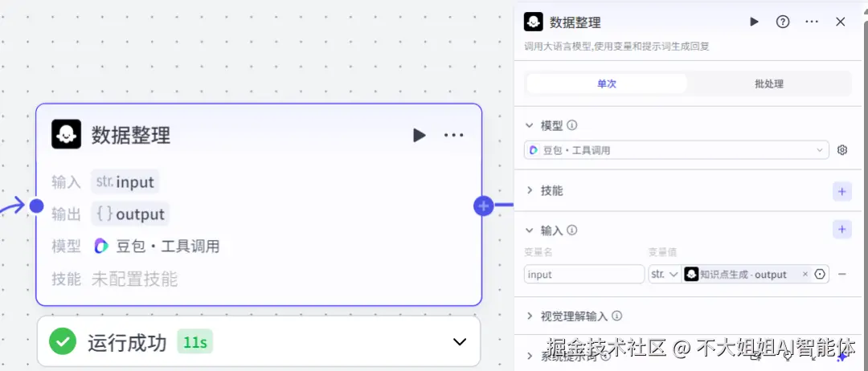Image resolution: width=868 pixels, height=371 pixels.
Task: Click the 数据整理 node's ghost logo icon
Action: click(x=67, y=134)
